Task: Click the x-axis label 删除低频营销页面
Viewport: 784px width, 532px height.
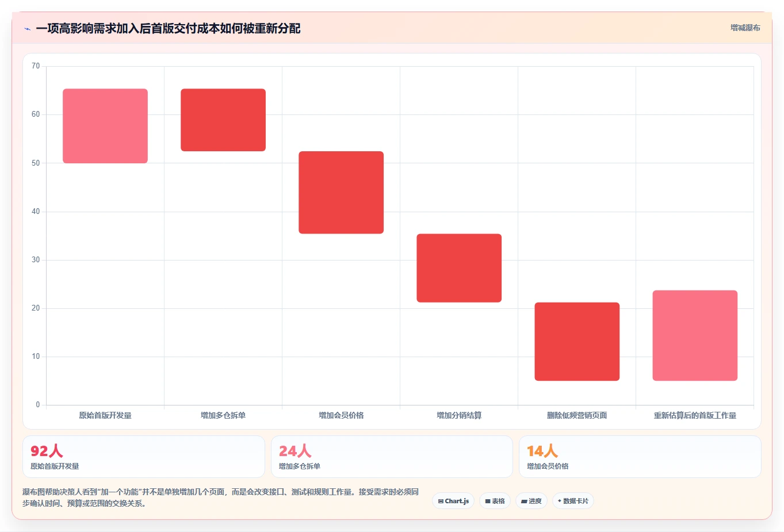Action: [x=577, y=415]
